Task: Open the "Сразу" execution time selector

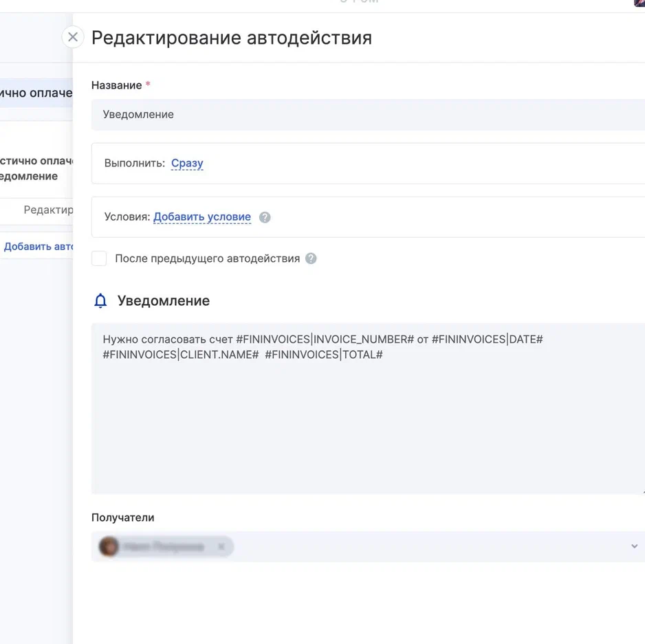Action: tap(187, 164)
